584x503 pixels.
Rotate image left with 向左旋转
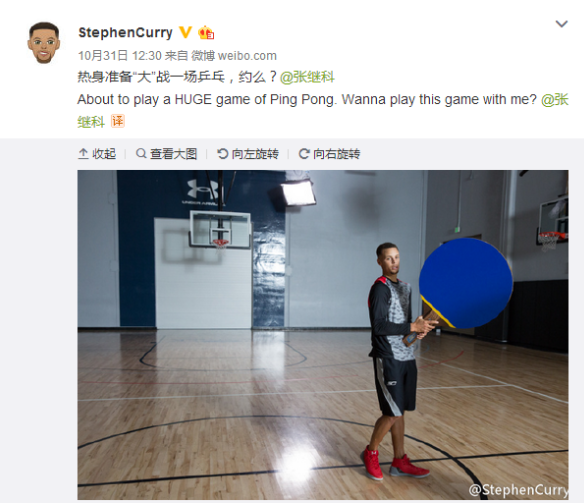[x=248, y=154]
